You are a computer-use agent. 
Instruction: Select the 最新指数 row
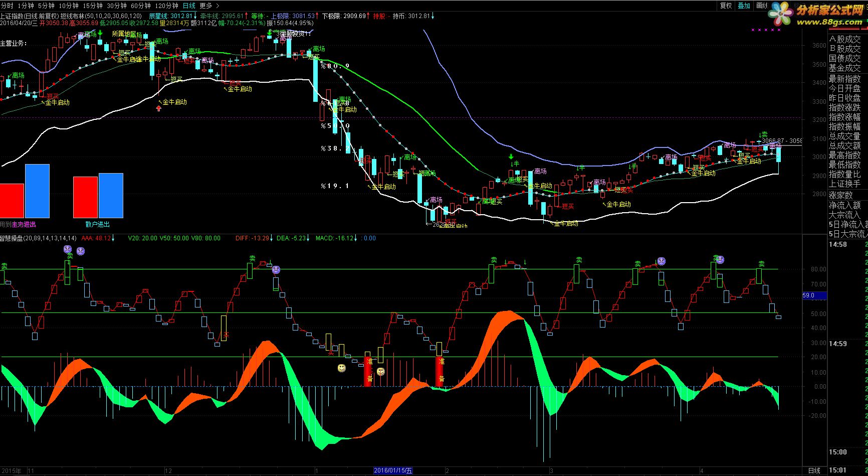pyautogui.click(x=845, y=79)
